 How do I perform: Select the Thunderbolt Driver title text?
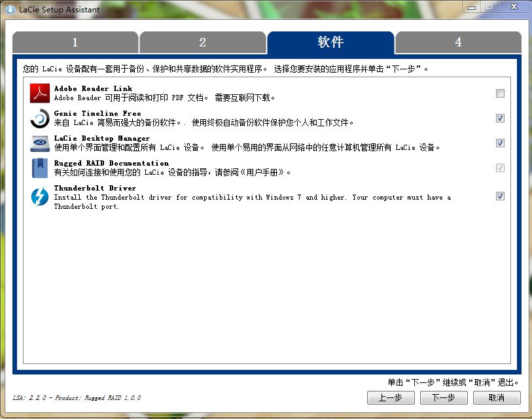coord(95,188)
